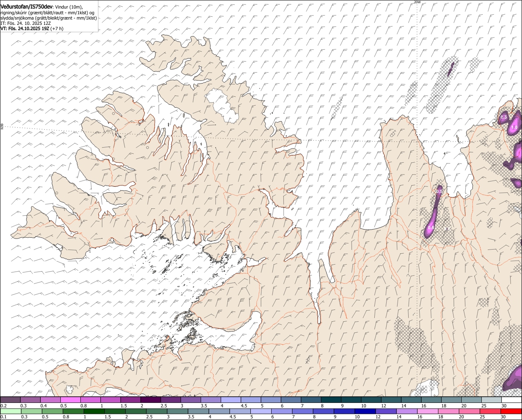Pick the light violet 14 swatch in the bottom legend row
This screenshot has width=522, height=420.
407,411
